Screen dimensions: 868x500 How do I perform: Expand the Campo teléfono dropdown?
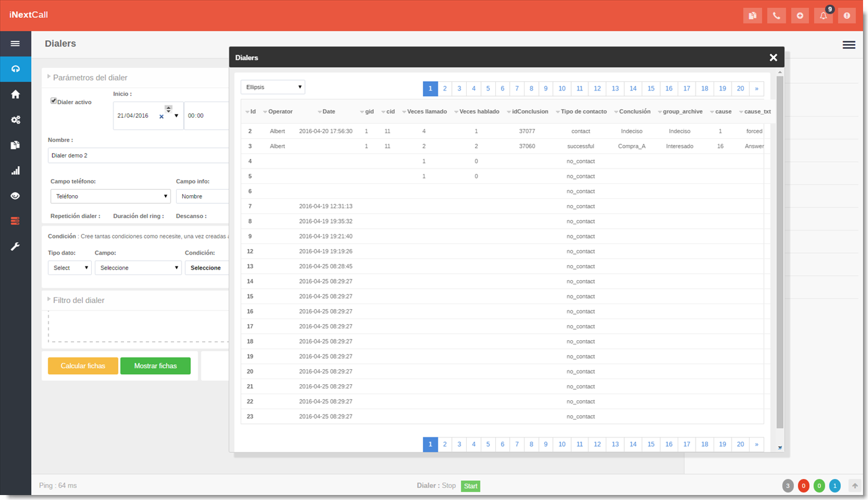pyautogui.click(x=110, y=196)
